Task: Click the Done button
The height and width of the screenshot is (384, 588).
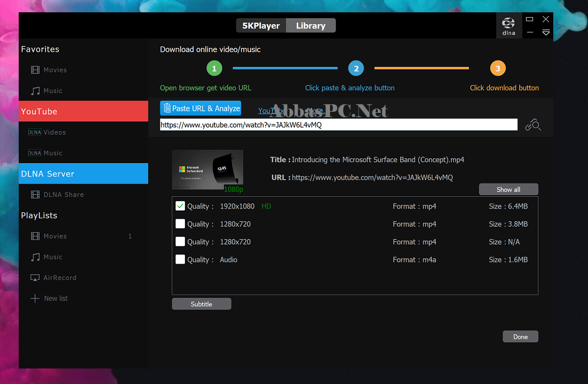Action: click(x=521, y=337)
